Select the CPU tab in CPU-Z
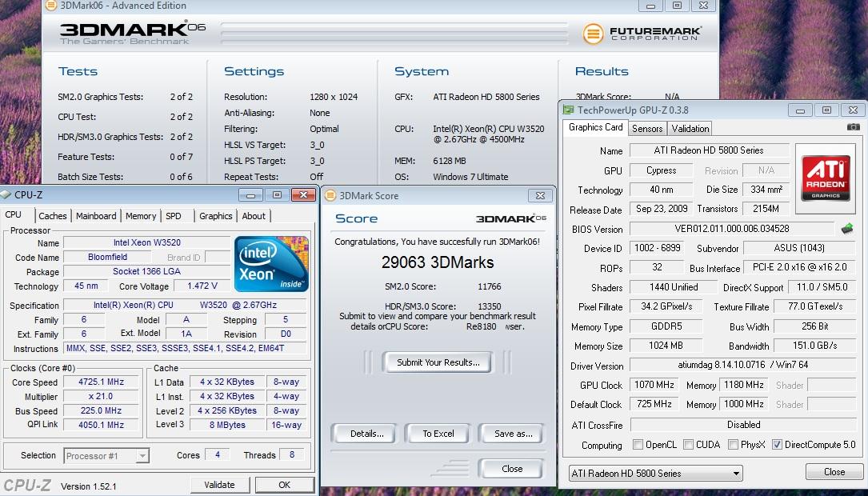868x496 pixels. [14, 214]
